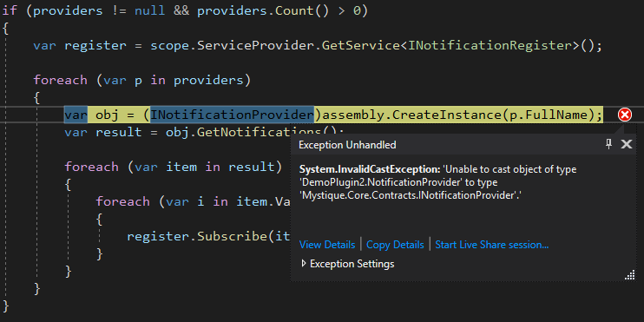The height and width of the screenshot is (322, 644).
Task: Click 'foreach (var item in result)' line
Action: [173, 167]
